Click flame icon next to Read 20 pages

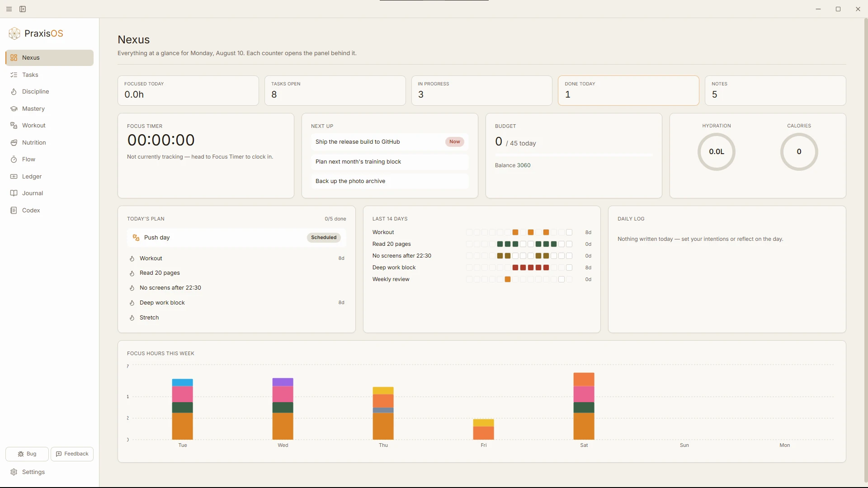[132, 273]
